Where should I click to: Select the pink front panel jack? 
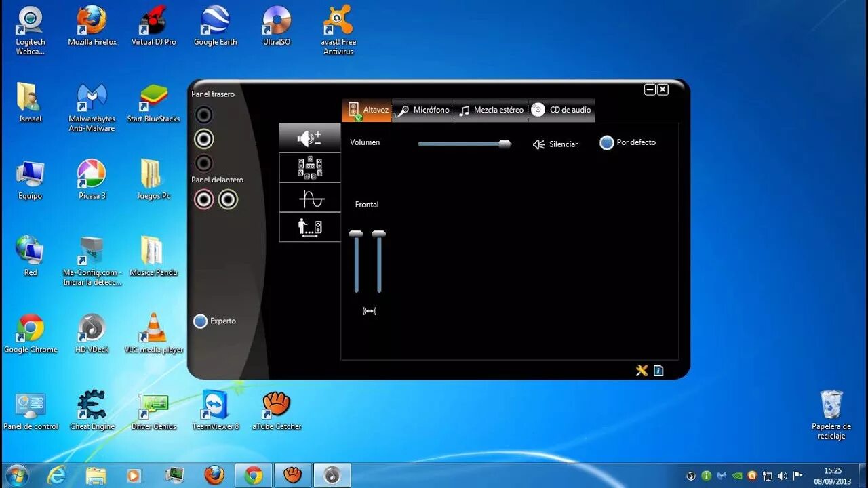click(203, 199)
